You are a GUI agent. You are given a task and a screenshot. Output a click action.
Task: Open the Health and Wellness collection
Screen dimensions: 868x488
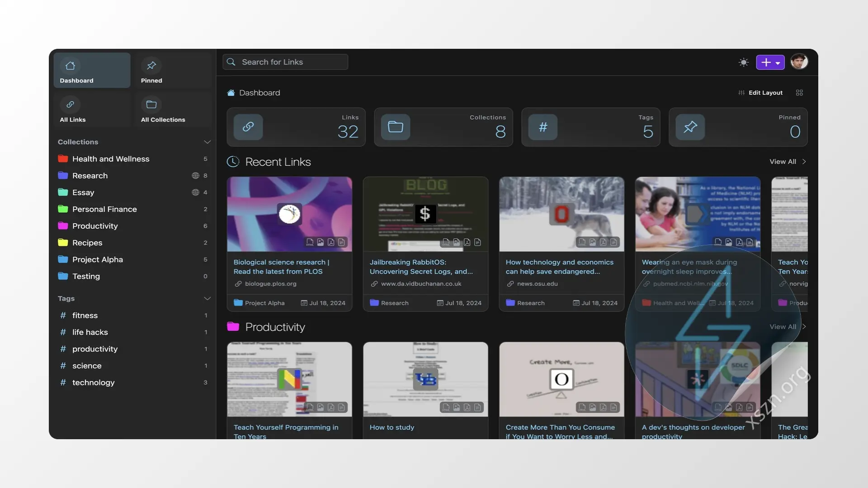(132, 159)
